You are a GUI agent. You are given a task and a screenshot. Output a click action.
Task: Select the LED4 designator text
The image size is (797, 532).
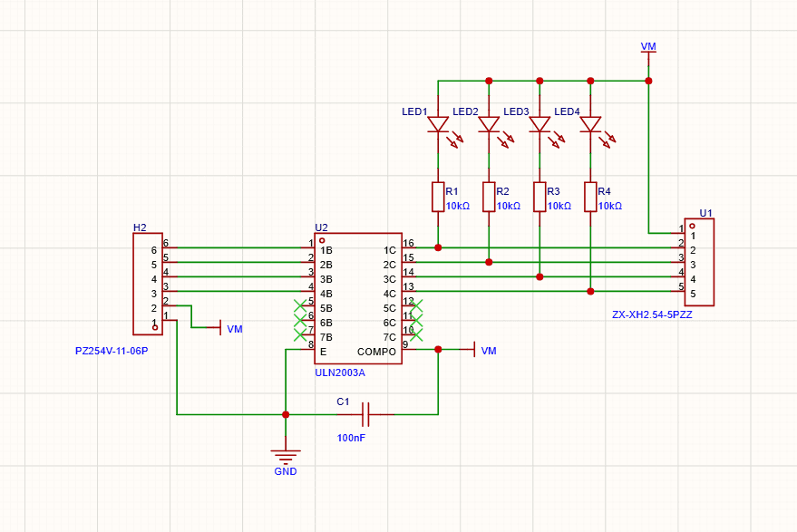(568, 111)
